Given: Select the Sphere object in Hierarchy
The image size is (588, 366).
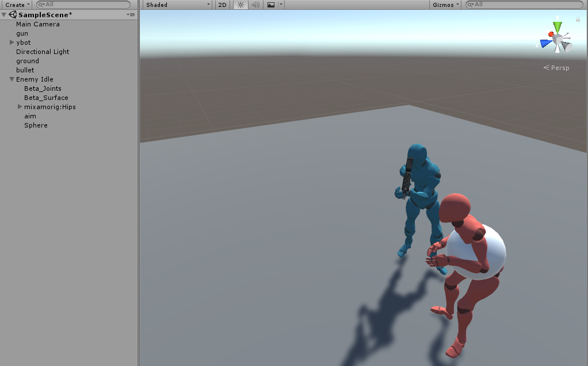Looking at the screenshot, I should [36, 125].
